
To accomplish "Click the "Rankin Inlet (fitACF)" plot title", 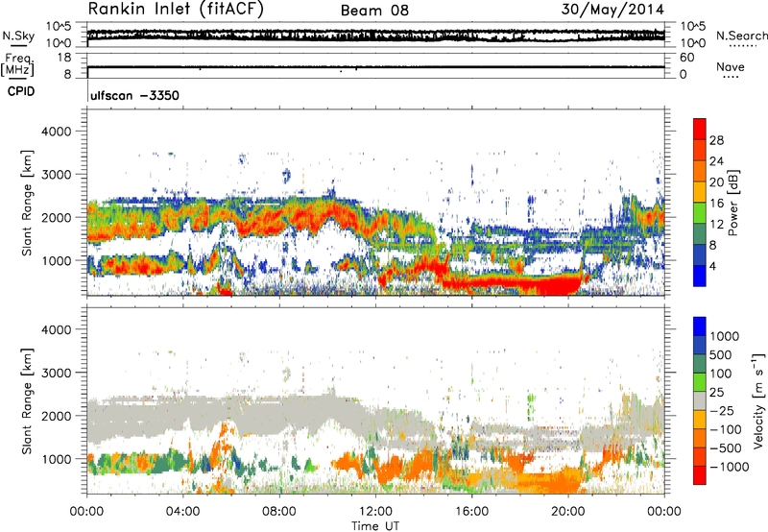I will (x=176, y=10).
